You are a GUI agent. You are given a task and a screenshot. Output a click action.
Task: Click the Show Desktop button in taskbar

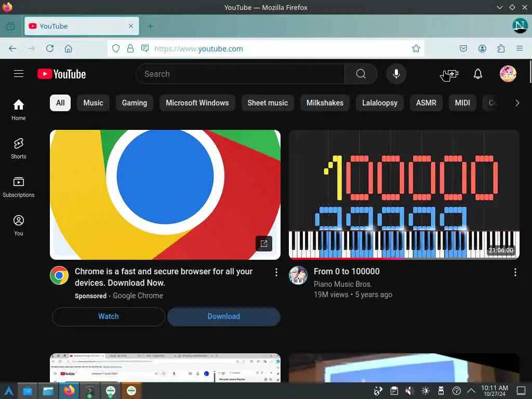[x=521, y=391]
